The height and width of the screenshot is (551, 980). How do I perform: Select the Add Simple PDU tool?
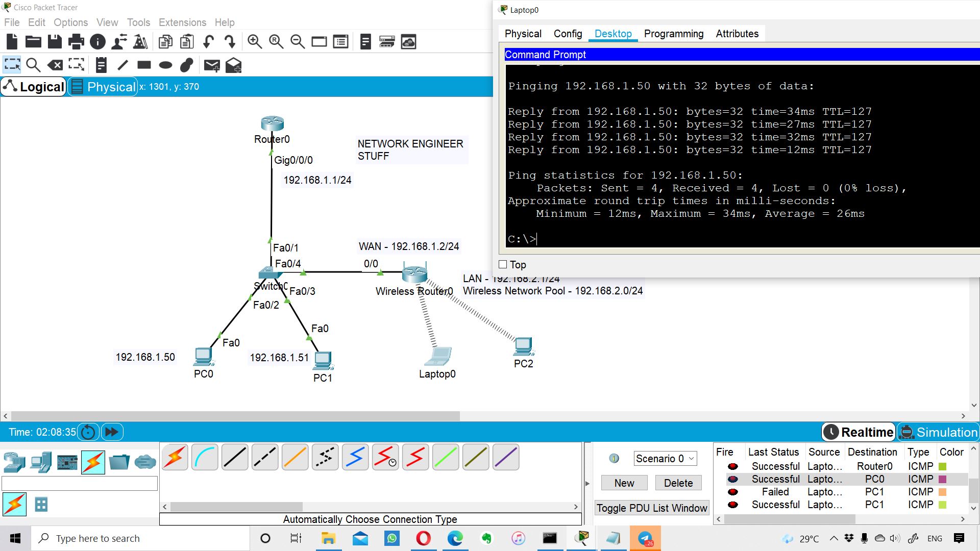click(211, 65)
